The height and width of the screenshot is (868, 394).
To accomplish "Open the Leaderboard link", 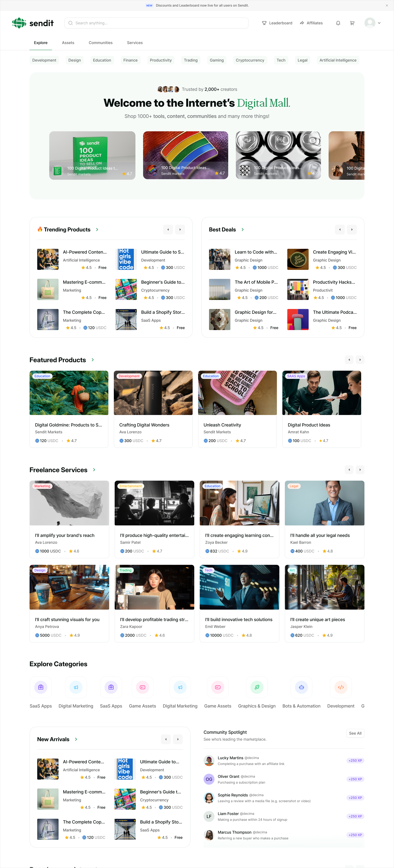I will tap(277, 23).
